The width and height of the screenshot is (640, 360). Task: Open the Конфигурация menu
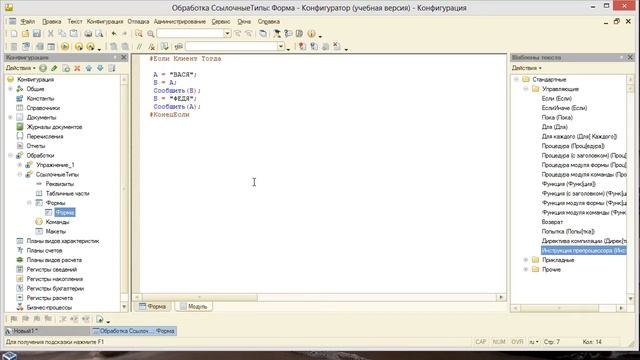(x=104, y=22)
